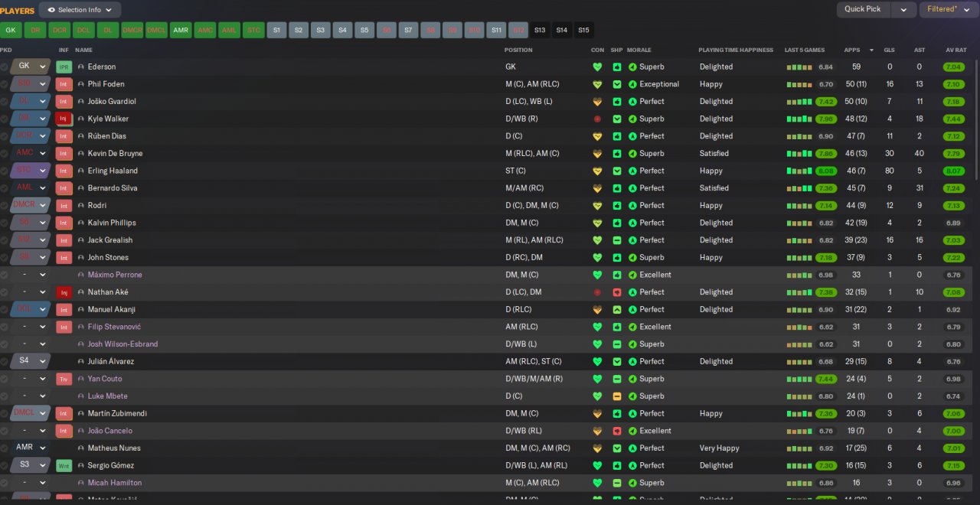Click Ederson's condition heart icon
This screenshot has width=980, height=505.
point(597,67)
